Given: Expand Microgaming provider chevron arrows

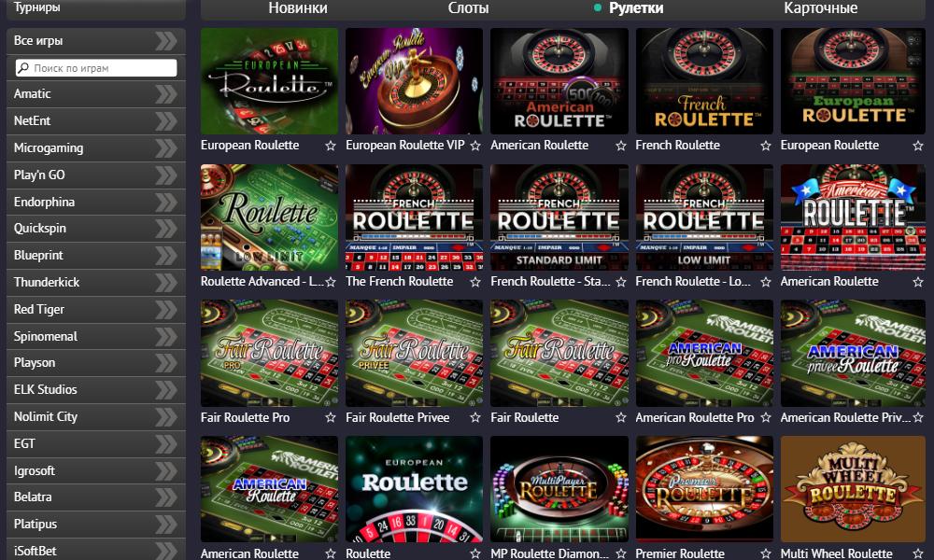Looking at the screenshot, I should pyautogui.click(x=166, y=148).
